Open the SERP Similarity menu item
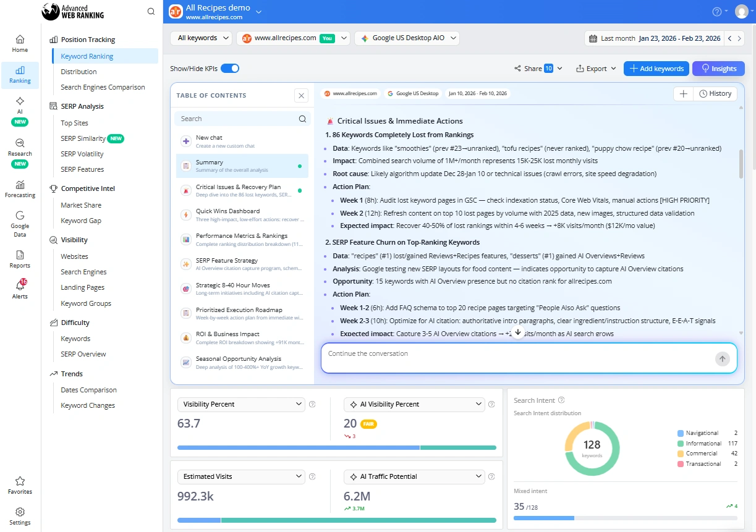The width and height of the screenshot is (756, 532). point(83,138)
